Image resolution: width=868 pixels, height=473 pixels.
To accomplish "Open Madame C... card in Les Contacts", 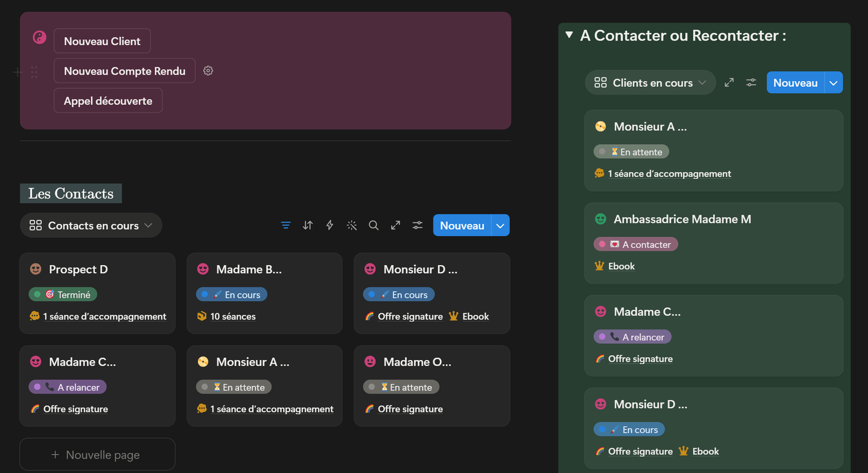I will coord(97,386).
